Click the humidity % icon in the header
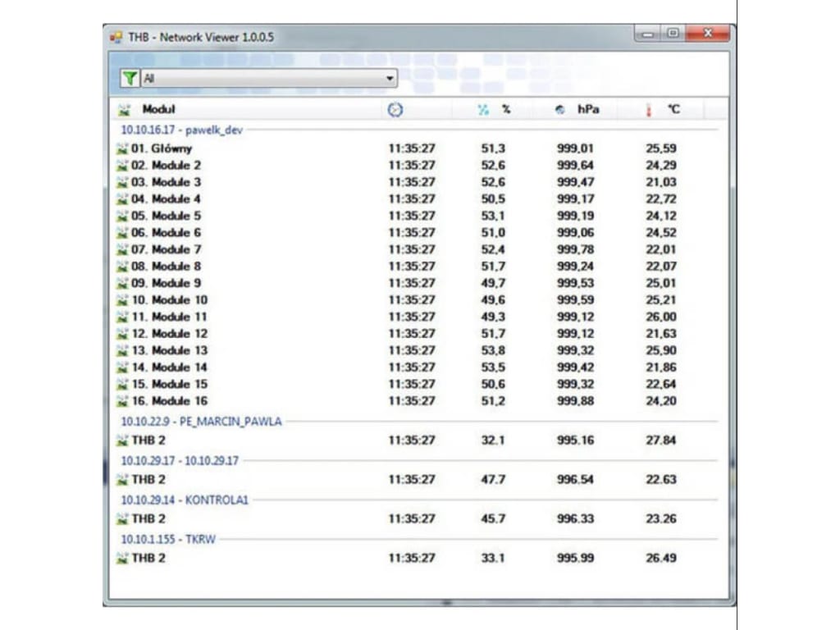This screenshot has height=630, width=840. (x=482, y=108)
